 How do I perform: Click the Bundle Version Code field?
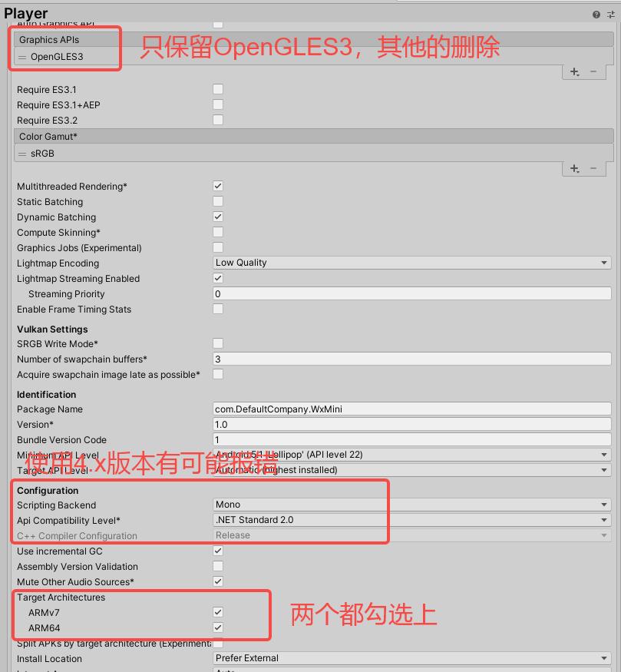pyautogui.click(x=412, y=440)
